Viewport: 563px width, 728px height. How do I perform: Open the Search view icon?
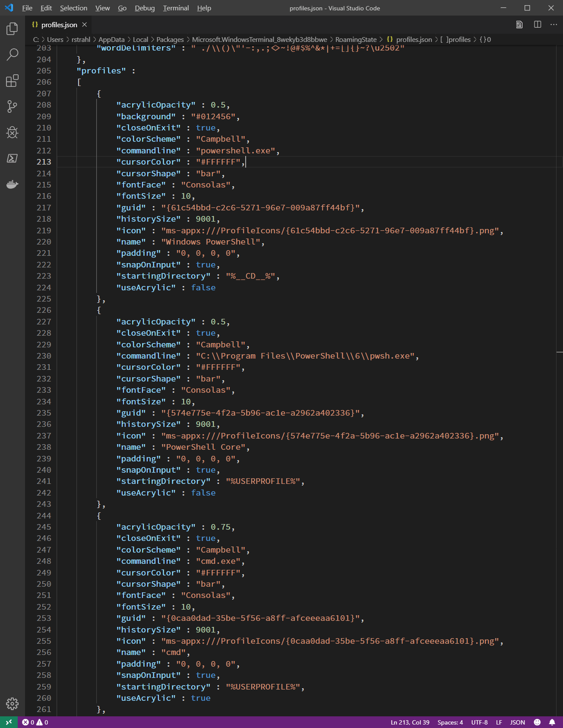(12, 55)
